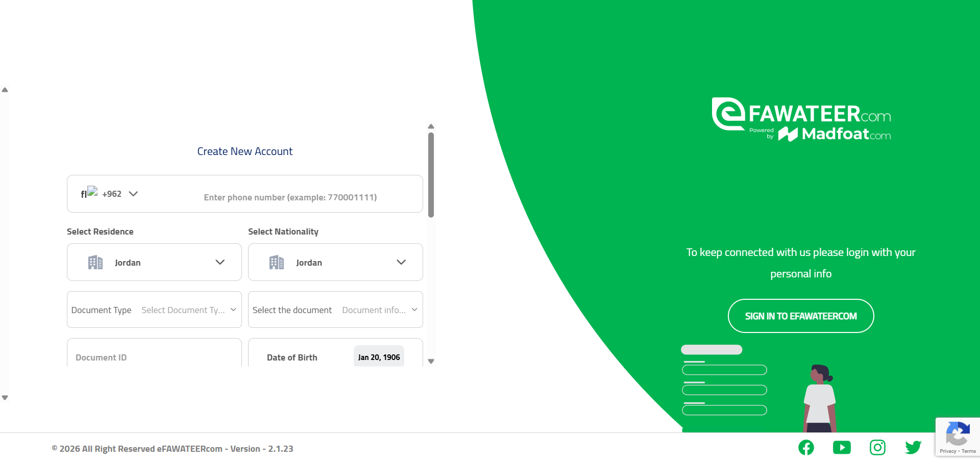Click the form scrollbar down arrow

(431, 362)
